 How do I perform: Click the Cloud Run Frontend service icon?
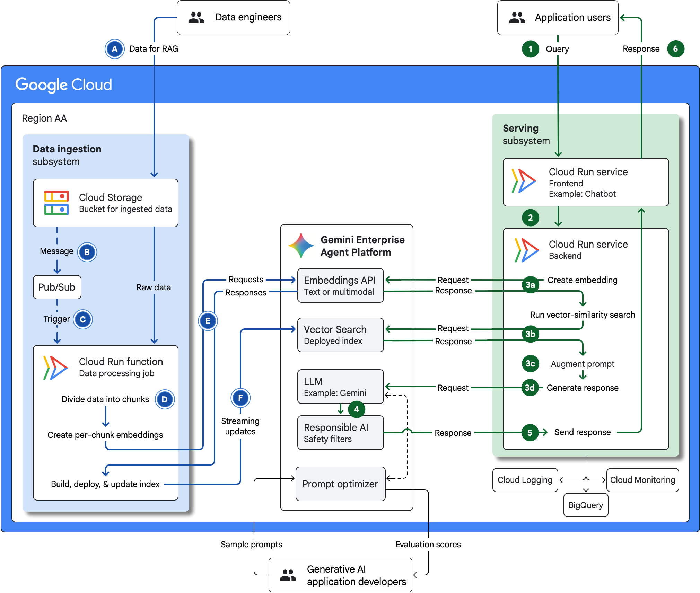coord(524,181)
